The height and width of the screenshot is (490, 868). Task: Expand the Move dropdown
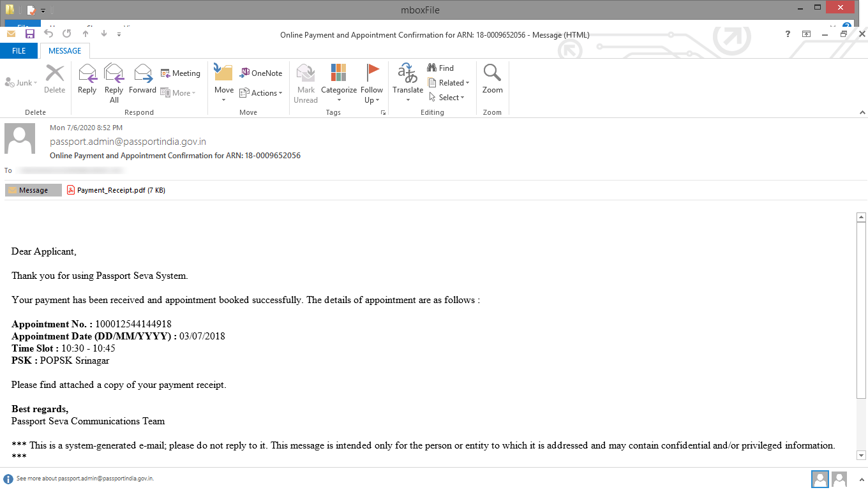(223, 82)
